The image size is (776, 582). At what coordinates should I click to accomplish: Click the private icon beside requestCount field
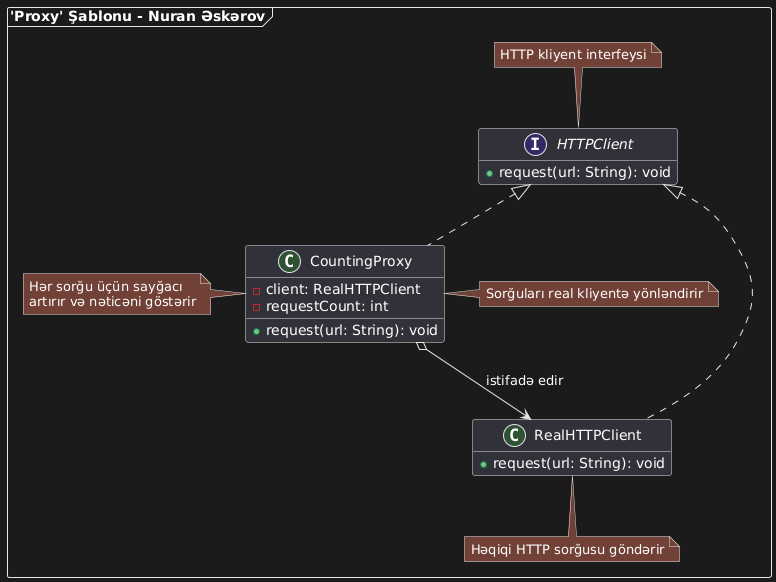pyautogui.click(x=257, y=307)
